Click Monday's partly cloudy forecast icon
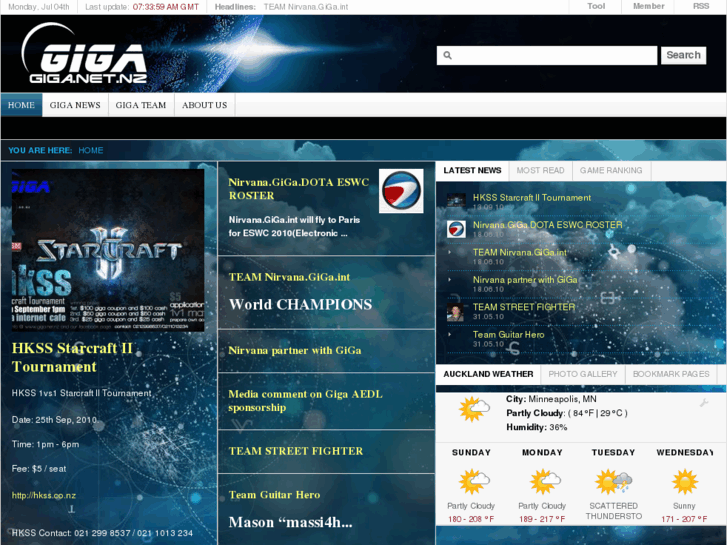 (x=545, y=481)
